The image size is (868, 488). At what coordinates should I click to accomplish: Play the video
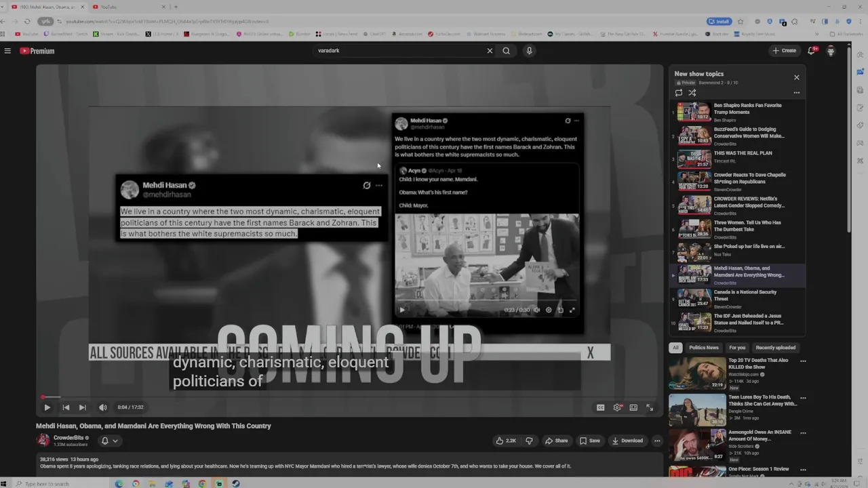[x=47, y=407]
